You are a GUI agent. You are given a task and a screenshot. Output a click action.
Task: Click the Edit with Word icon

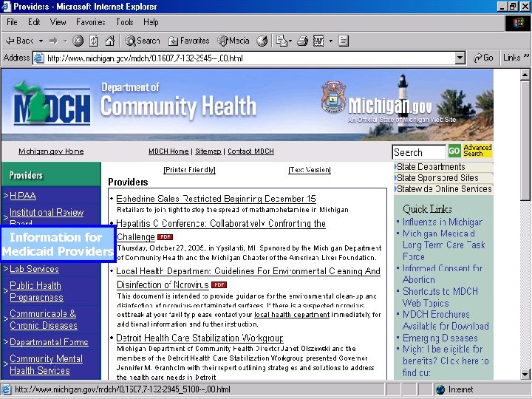point(318,41)
